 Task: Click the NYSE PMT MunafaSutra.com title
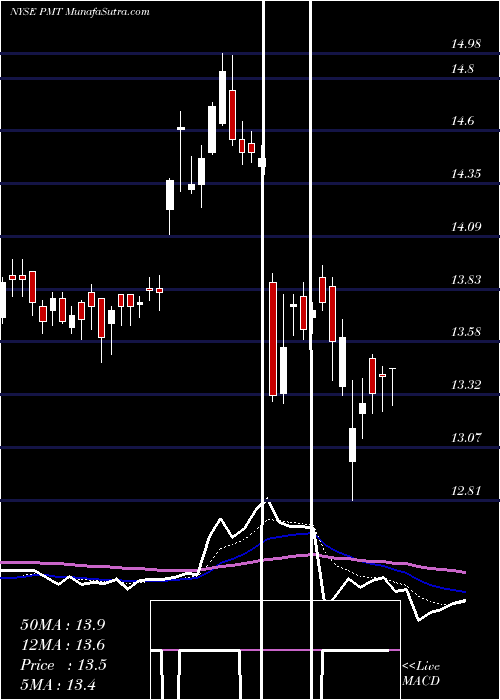pos(80,12)
